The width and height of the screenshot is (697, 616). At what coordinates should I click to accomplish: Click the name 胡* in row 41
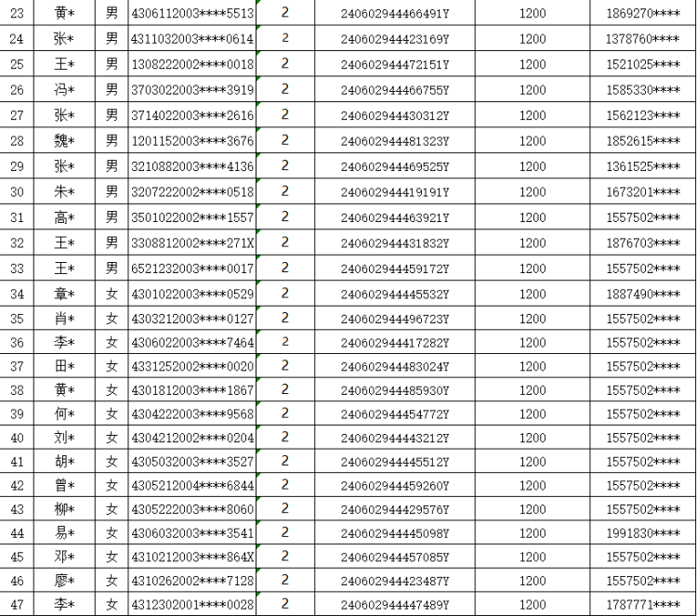[64, 462]
